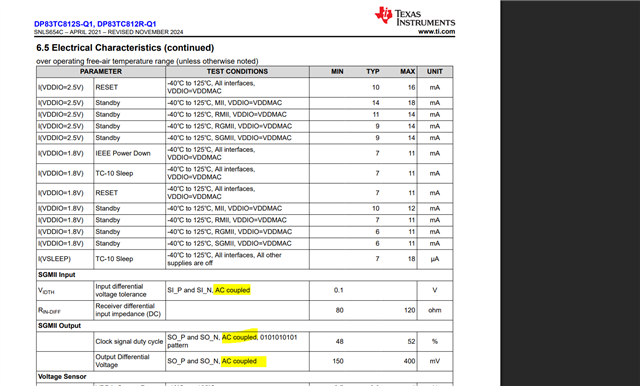
Task: Click the TYP column header
Action: (373, 71)
